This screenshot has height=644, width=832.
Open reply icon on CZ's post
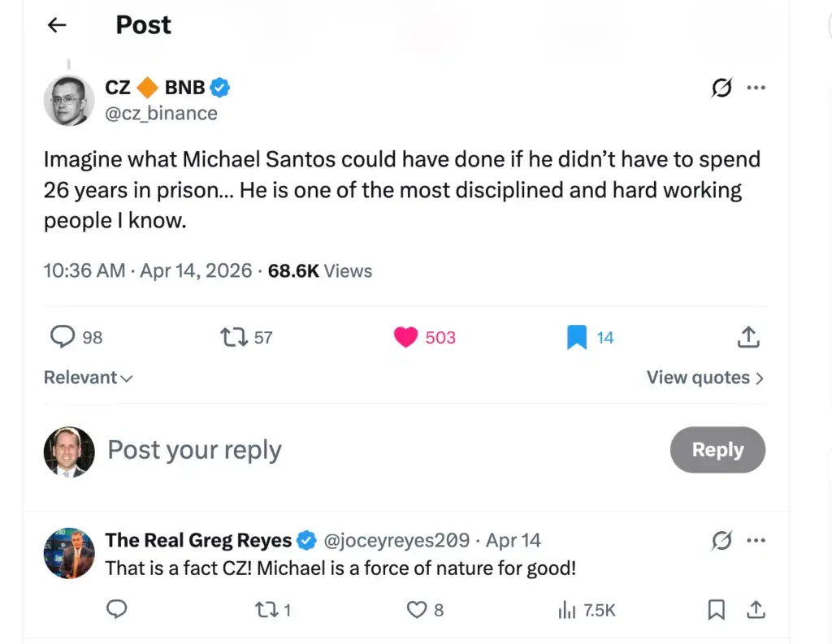[63, 336]
